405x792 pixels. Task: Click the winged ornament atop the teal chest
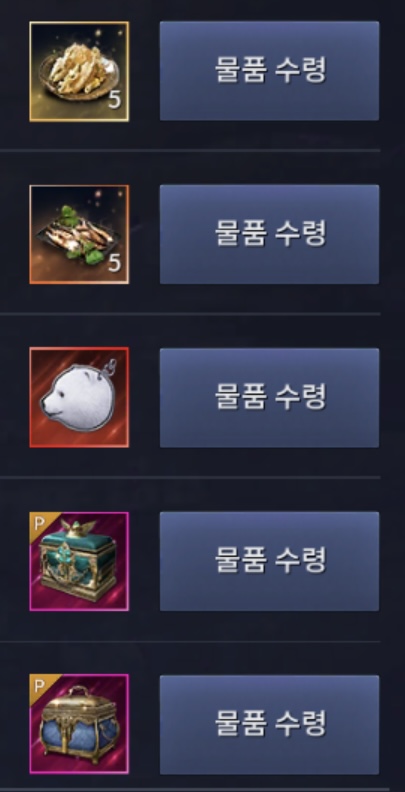coord(79,528)
